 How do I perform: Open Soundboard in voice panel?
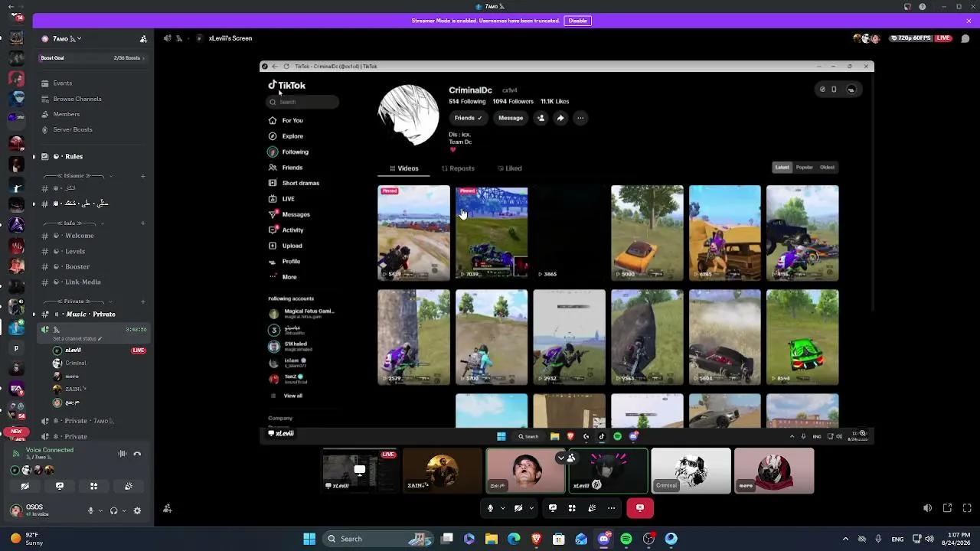(x=128, y=486)
